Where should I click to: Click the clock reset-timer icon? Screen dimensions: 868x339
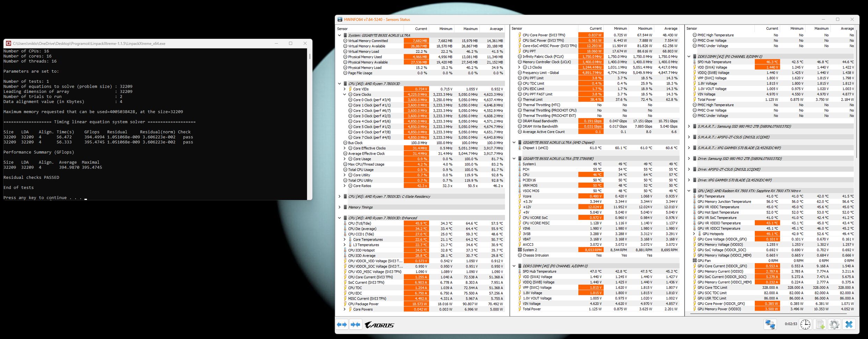(805, 324)
